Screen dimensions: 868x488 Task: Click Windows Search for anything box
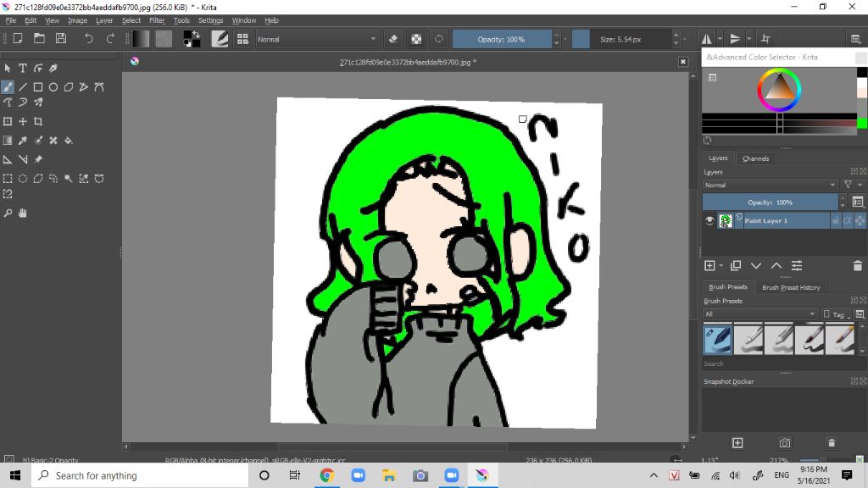(140, 475)
